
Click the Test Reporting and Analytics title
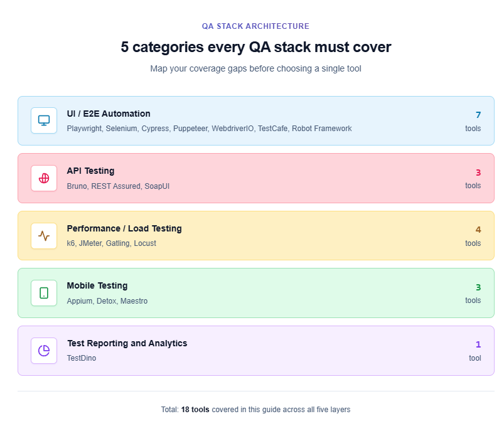tap(127, 343)
